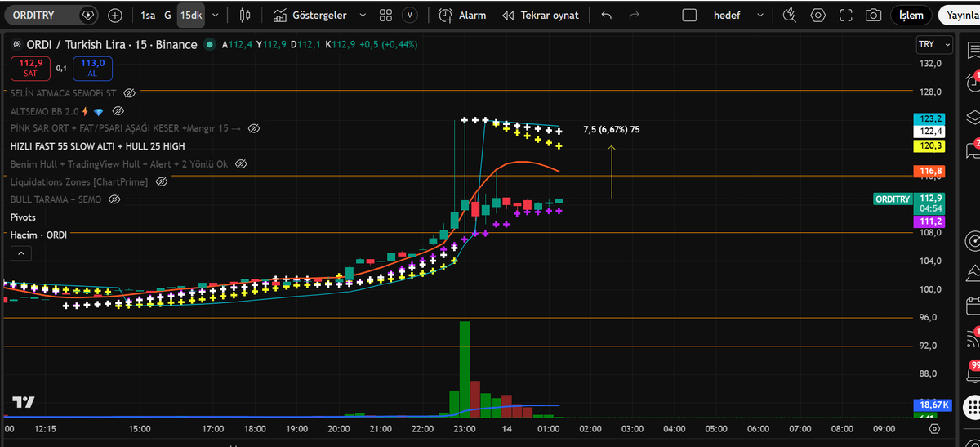Open the object tree layers icon
The width and height of the screenshot is (980, 447).
[973, 118]
